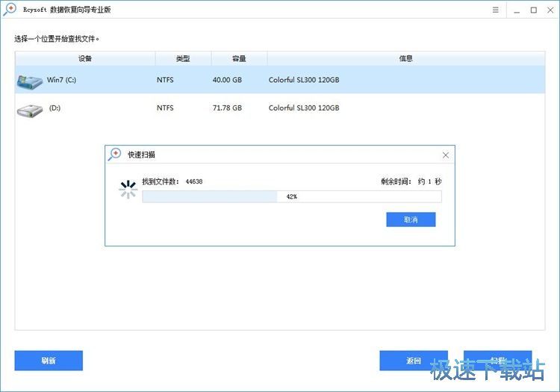Screen dimensions: 560x392
Task: Maximize the Rcysoft window
Action: 534,10
